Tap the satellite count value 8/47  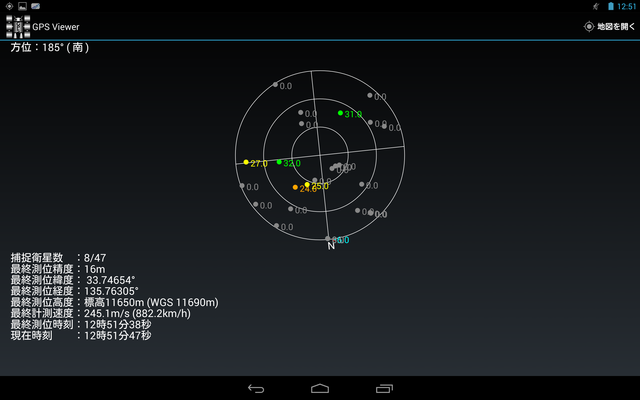[95, 258]
